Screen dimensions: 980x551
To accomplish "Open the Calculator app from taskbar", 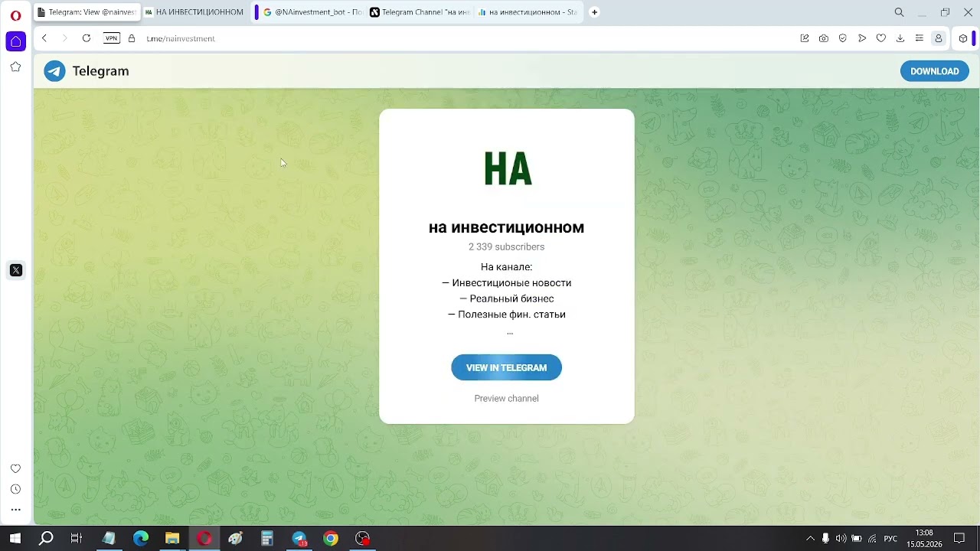I will pyautogui.click(x=267, y=539).
